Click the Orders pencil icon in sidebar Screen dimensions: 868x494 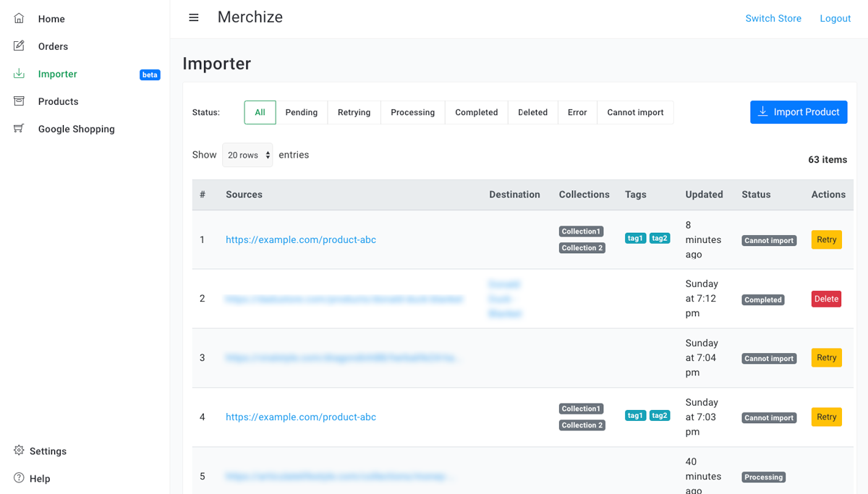point(19,46)
